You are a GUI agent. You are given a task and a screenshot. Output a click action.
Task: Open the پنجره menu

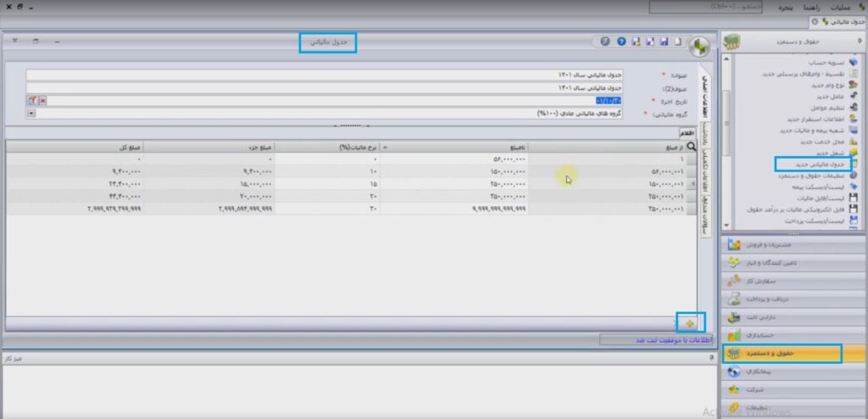pyautogui.click(x=784, y=7)
